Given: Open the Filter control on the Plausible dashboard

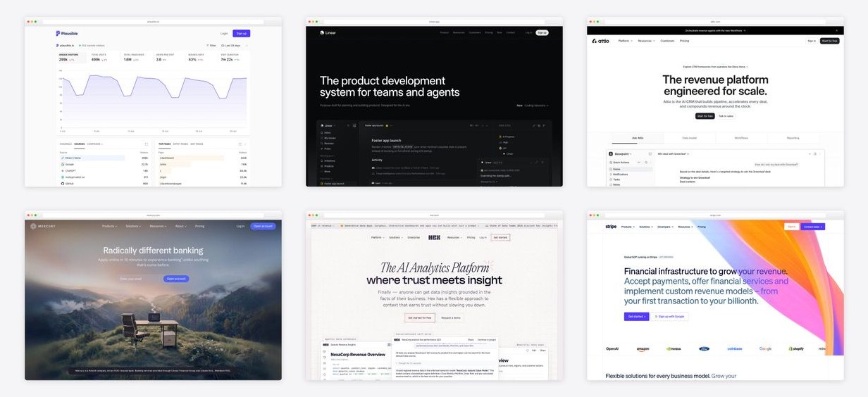Looking at the screenshot, I should point(211,46).
